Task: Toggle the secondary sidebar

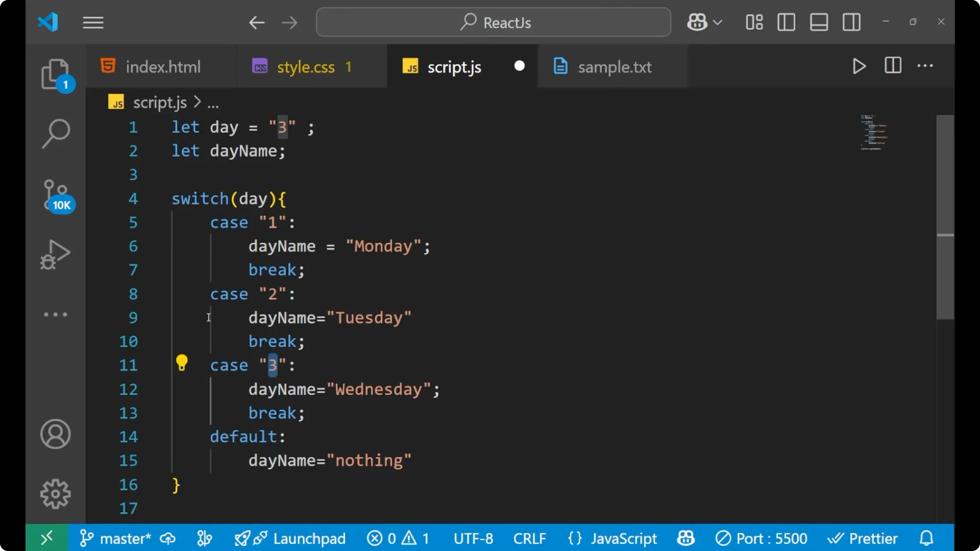Action: (x=851, y=22)
